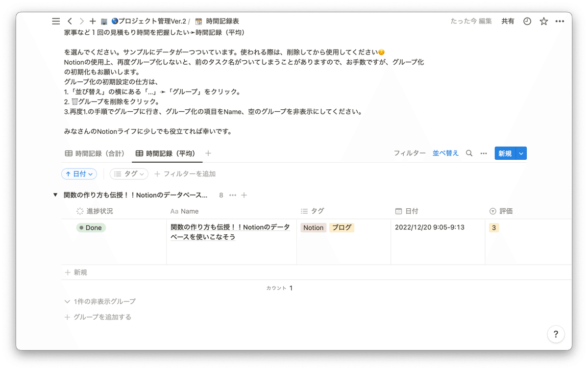Viewport: 588px width, 370px height.
Task: Go forward with the right arrow
Action: 81,21
